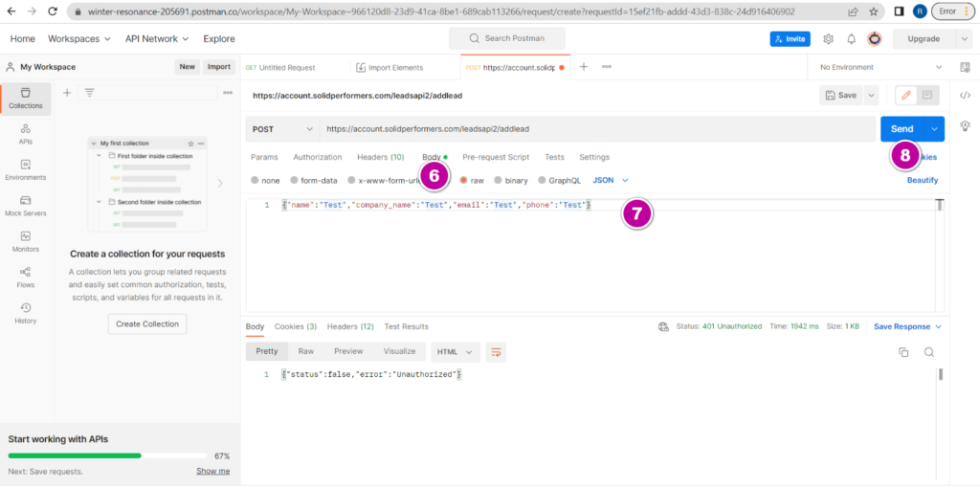
Task: Click the Send button
Action: coord(902,129)
